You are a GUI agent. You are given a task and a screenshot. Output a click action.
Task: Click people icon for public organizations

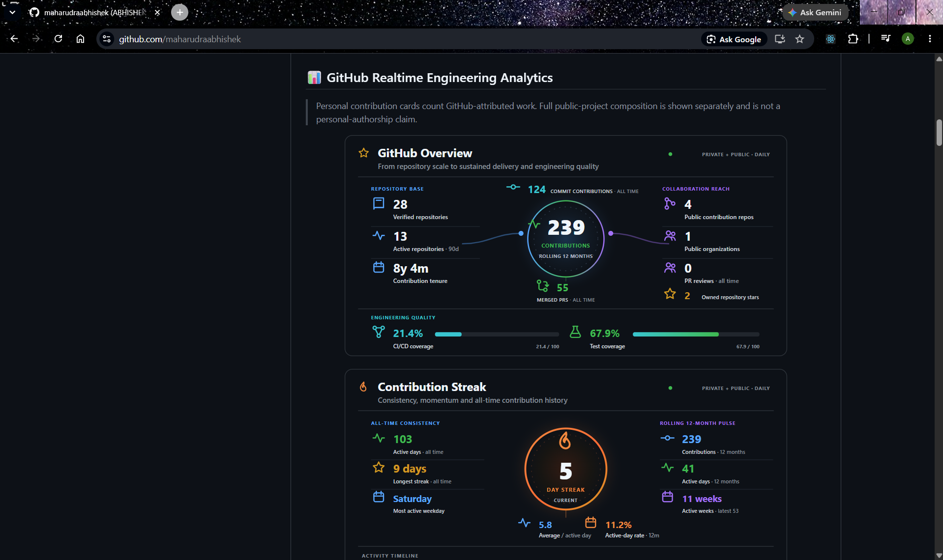[x=670, y=236]
